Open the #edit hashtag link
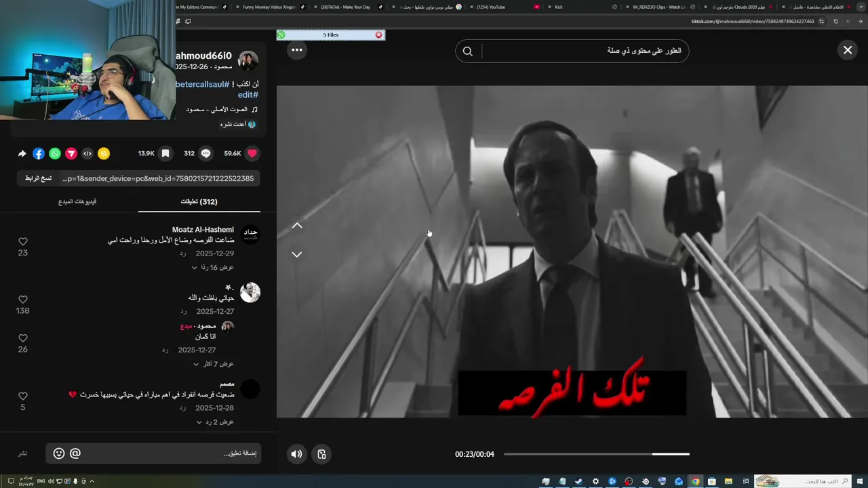This screenshot has height=488, width=868. [x=248, y=95]
